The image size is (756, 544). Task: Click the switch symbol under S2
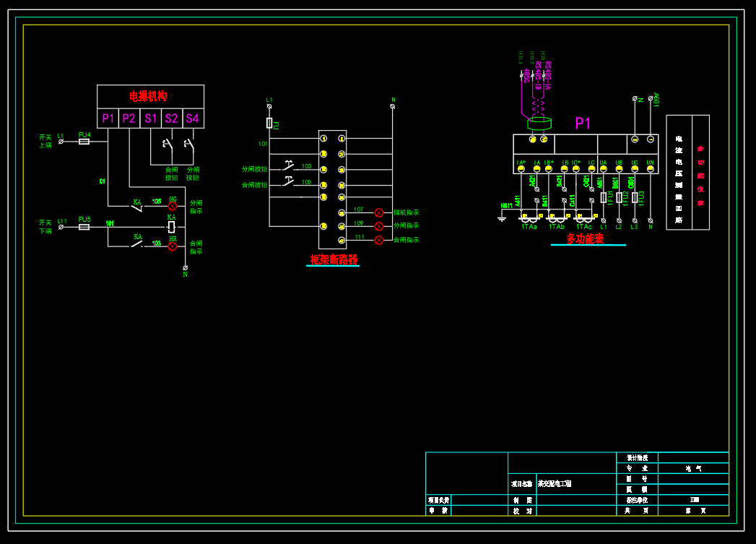click(x=168, y=144)
